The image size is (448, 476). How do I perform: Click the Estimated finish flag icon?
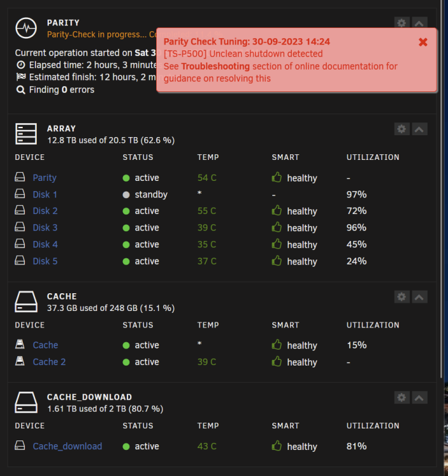pyautogui.click(x=21, y=77)
